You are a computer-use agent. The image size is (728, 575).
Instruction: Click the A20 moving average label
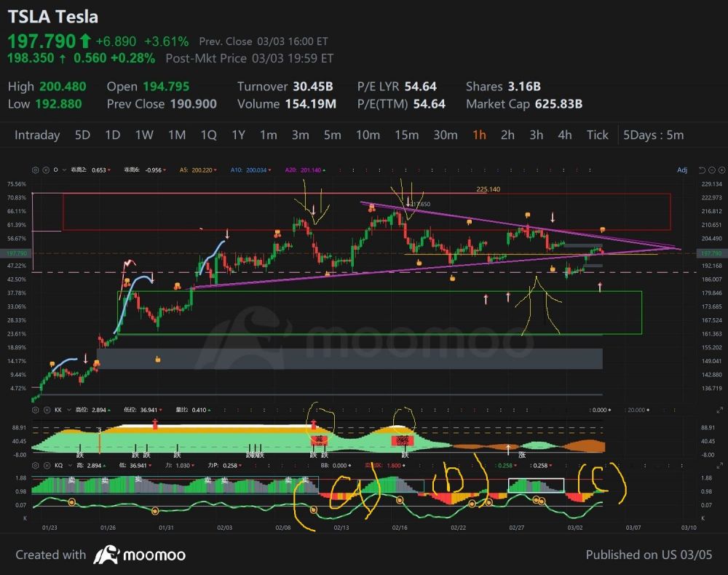(295, 170)
